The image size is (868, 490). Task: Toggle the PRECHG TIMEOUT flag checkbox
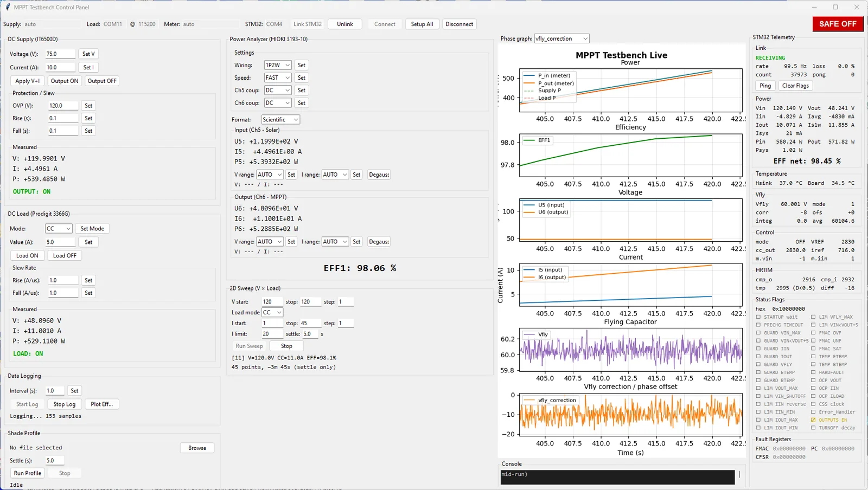click(x=758, y=325)
